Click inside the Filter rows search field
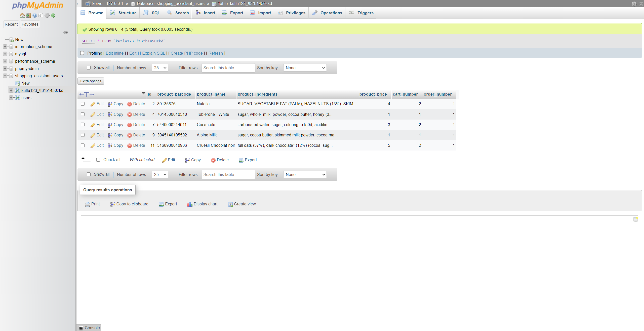The image size is (644, 331). (228, 68)
